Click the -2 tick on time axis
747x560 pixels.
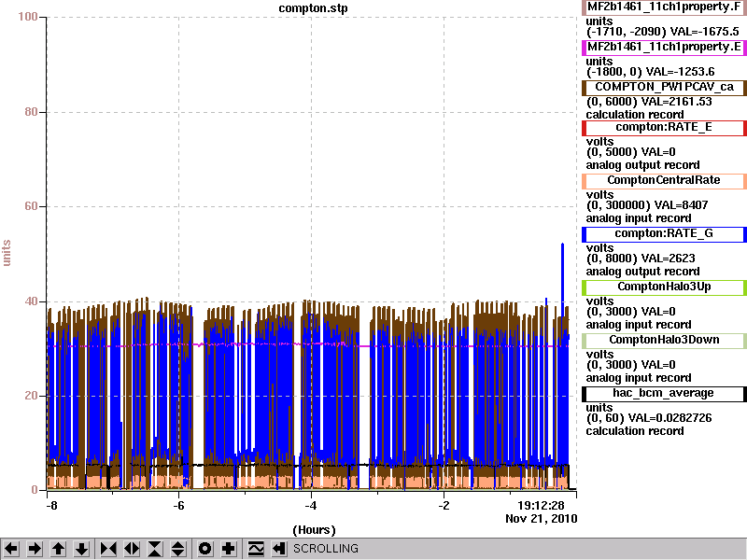[444, 505]
